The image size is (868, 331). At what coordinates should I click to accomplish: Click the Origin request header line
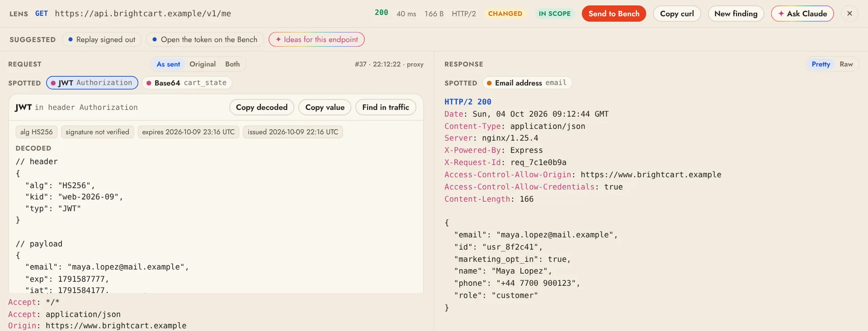[97, 326]
